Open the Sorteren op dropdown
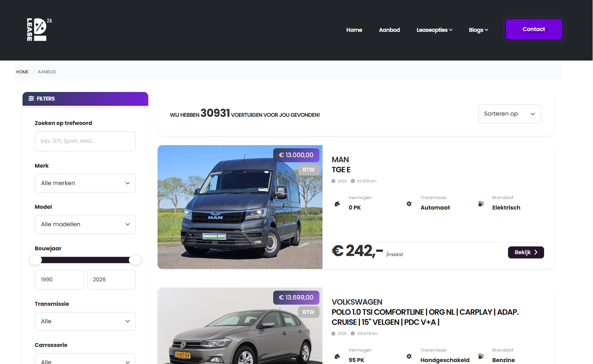Screen dimensions: 593x364 (509, 114)
